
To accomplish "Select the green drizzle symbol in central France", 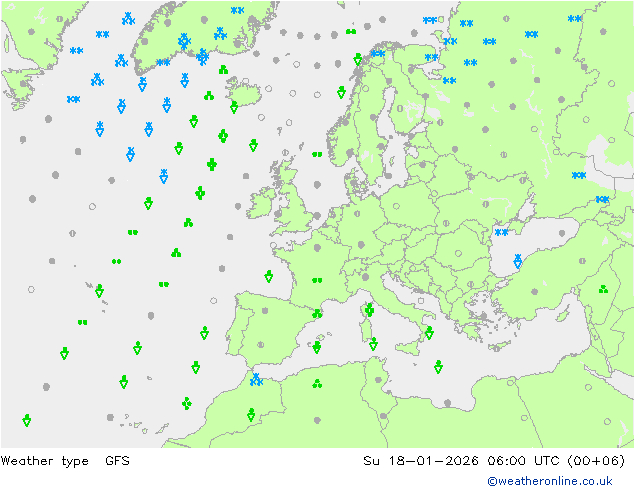I will 317,280.
